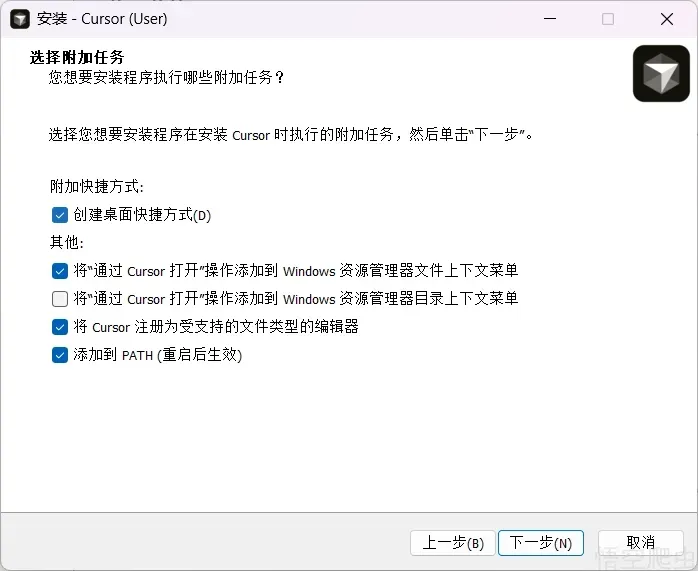698x571 pixels.
Task: Click the instruction text mentioning 然后单击"下一步"
Action: point(291,134)
